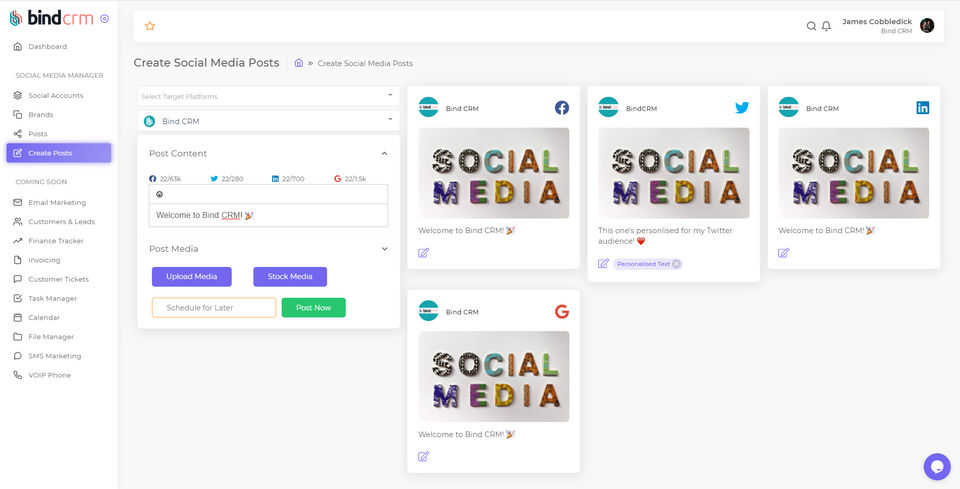Edit the Google post text icon
Screen dimensions: 960x489
pos(423,457)
